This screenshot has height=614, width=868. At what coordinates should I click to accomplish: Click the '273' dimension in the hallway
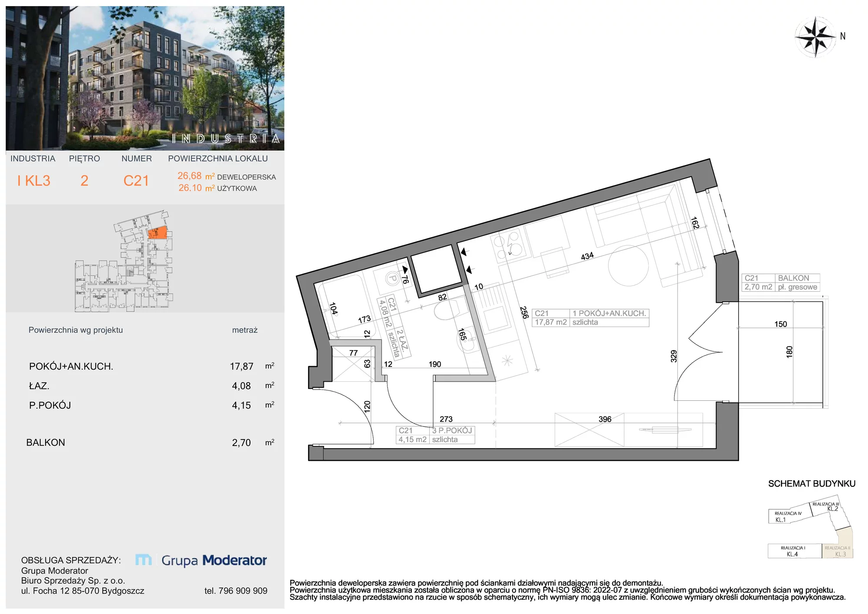(x=446, y=419)
